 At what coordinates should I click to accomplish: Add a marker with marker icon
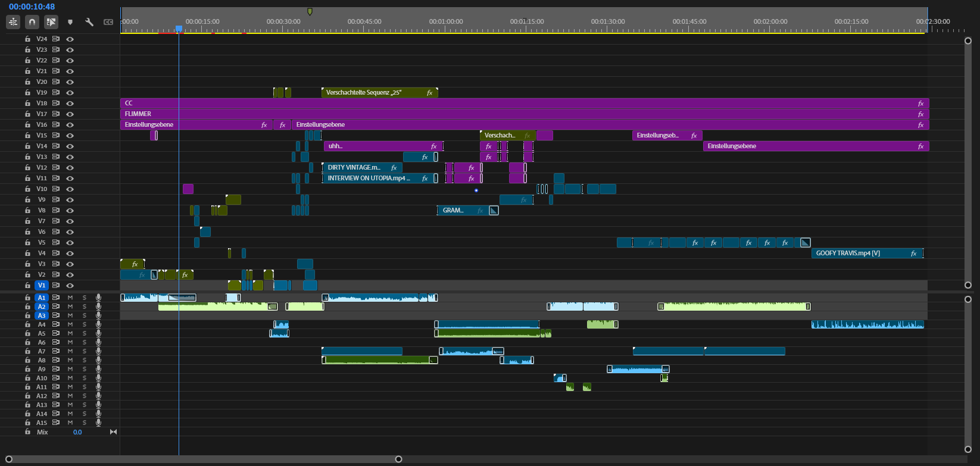tap(70, 22)
